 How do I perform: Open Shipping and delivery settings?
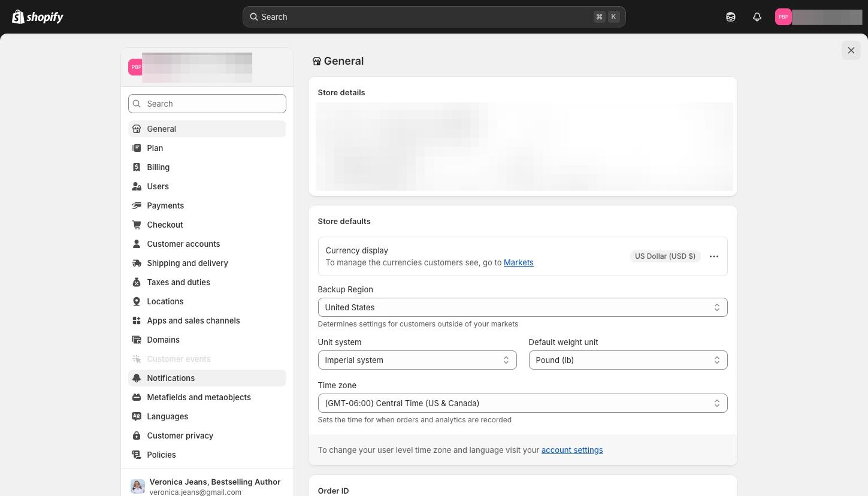(x=207, y=263)
